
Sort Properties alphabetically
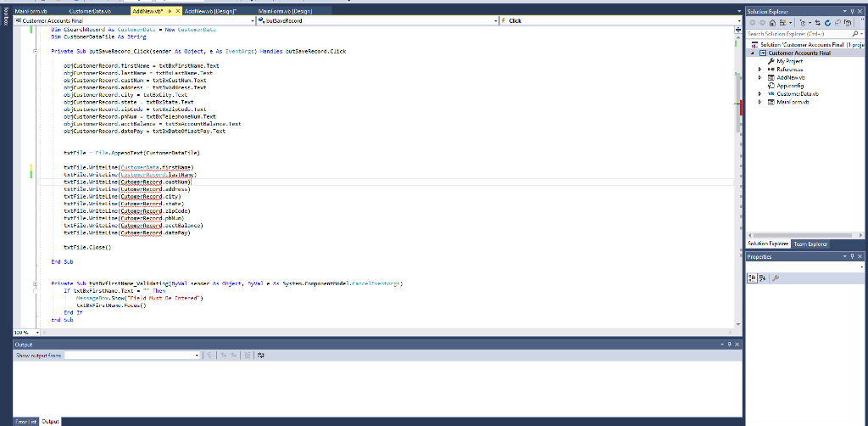(x=762, y=278)
